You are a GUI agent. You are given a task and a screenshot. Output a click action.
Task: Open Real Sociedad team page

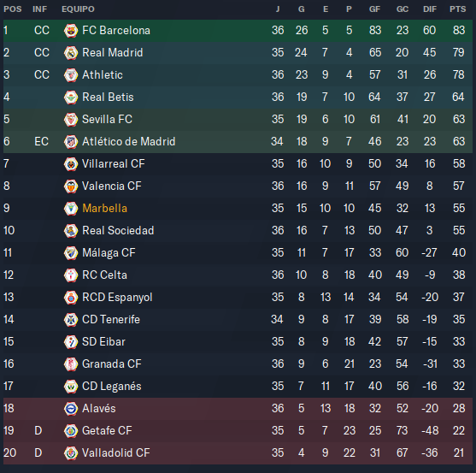pyautogui.click(x=118, y=231)
